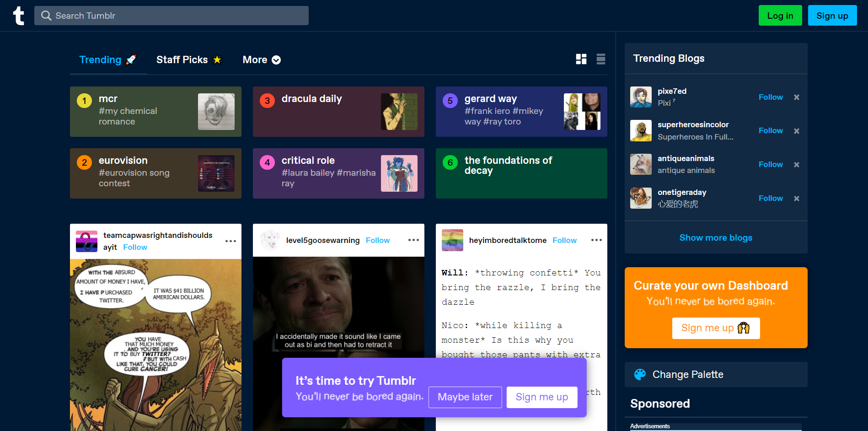This screenshot has width=868, height=431.
Task: Click the critical role artwork thumbnail
Action: click(x=399, y=173)
